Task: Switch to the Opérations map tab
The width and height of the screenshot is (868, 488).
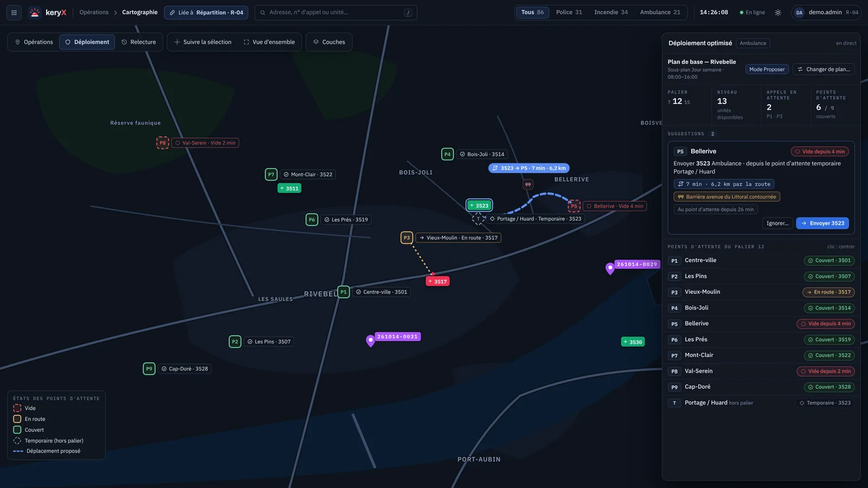Action: pos(34,42)
